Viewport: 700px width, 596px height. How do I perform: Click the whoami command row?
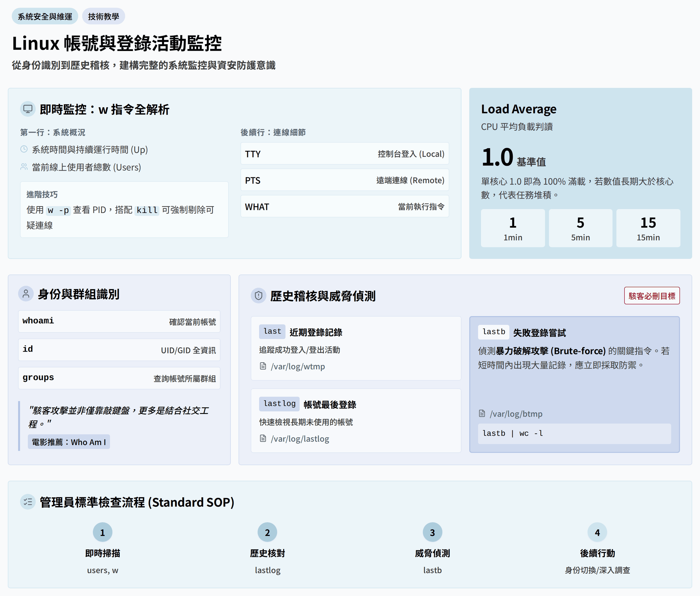coord(119,321)
